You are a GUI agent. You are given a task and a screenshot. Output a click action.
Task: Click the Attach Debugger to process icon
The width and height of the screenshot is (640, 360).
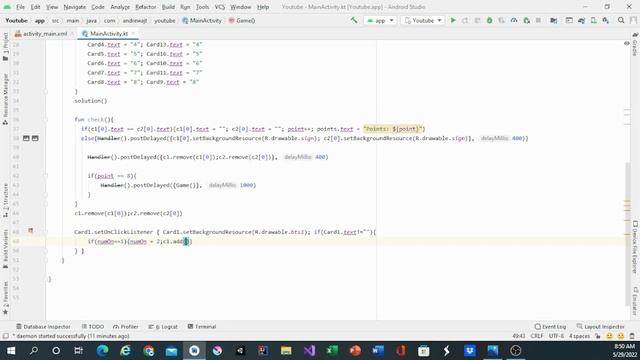[x=527, y=20]
